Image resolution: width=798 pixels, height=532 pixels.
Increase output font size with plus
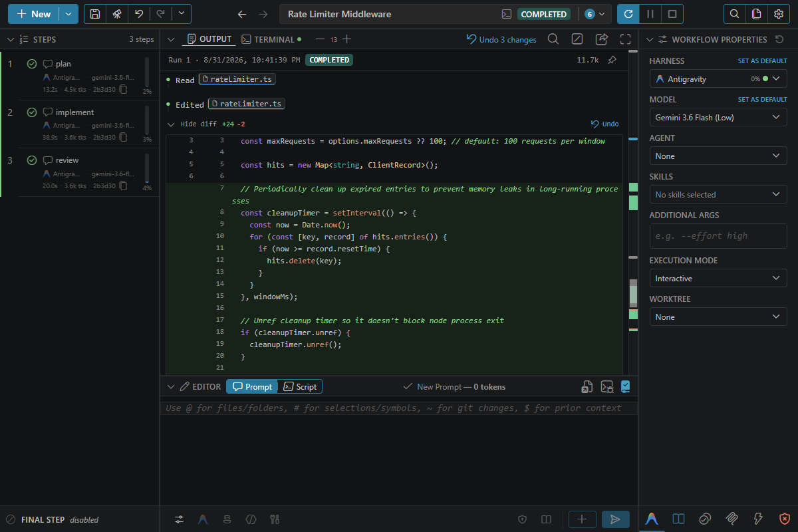[x=346, y=39]
